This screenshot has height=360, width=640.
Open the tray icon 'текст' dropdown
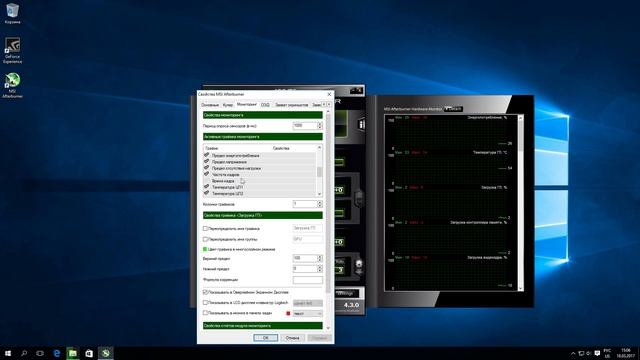pos(308,313)
